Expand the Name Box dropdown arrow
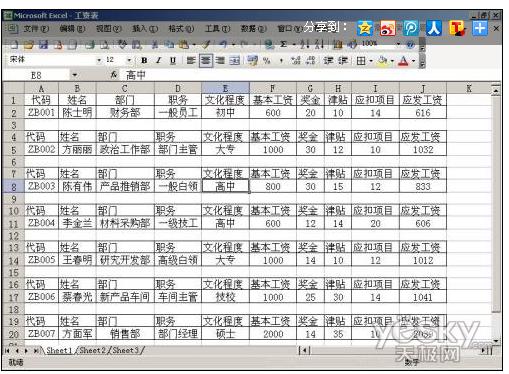Screen dimensions: 509x374 click(x=75, y=75)
